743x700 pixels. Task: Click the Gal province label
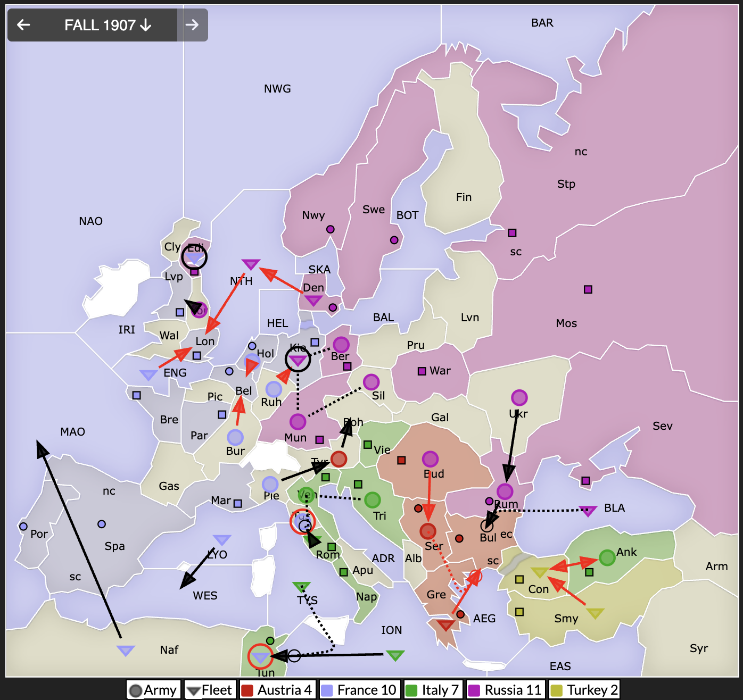pyautogui.click(x=440, y=418)
